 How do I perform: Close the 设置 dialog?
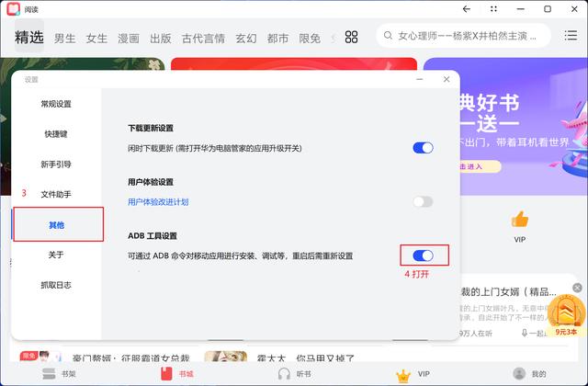click(447, 79)
